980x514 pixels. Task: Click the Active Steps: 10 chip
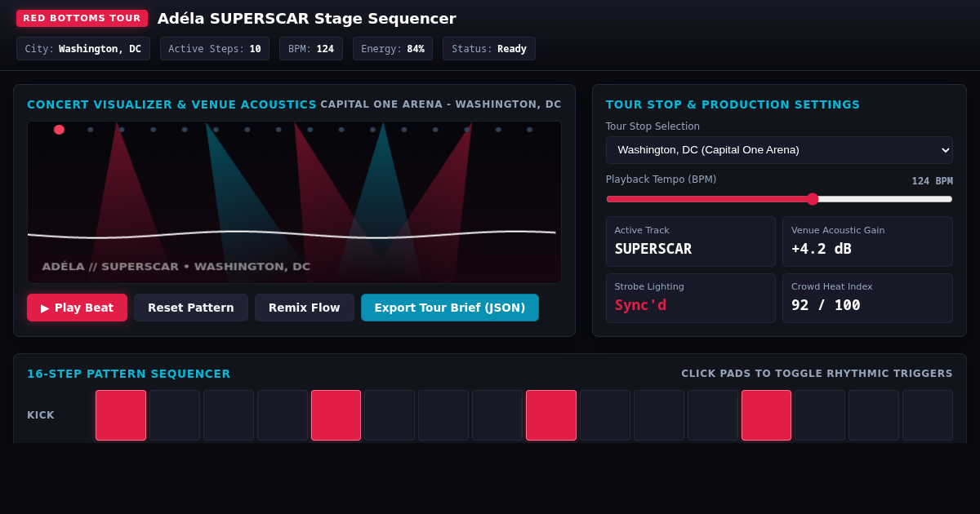coord(215,49)
